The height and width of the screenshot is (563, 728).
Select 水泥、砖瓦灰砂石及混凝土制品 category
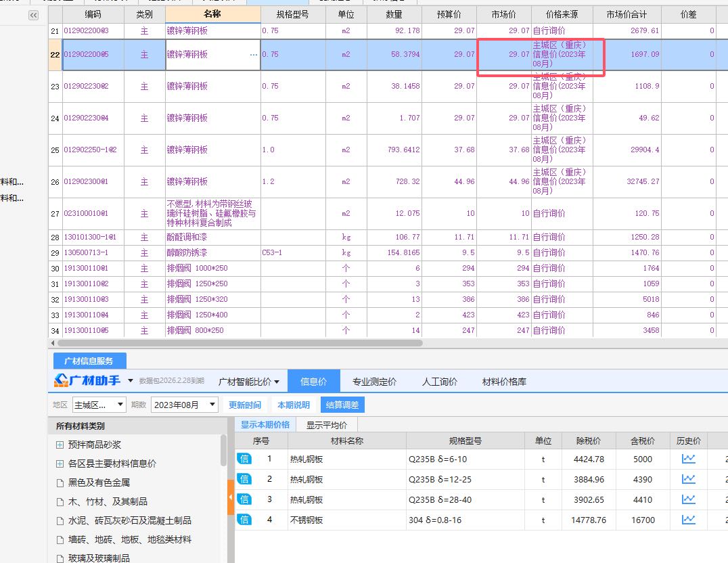point(129,521)
